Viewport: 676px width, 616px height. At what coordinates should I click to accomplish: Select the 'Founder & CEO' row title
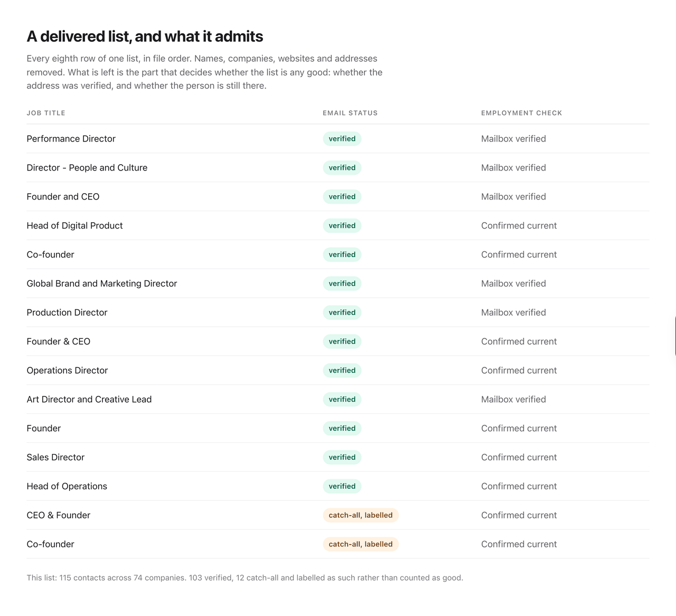[x=59, y=342]
